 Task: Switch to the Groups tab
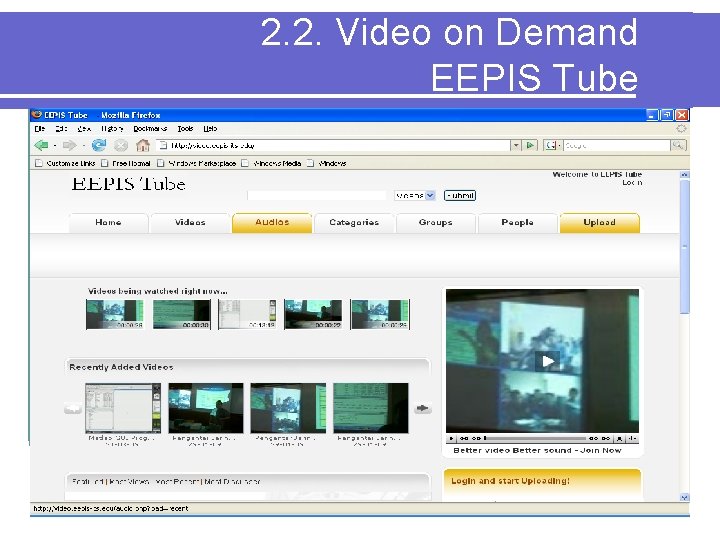[x=436, y=223]
